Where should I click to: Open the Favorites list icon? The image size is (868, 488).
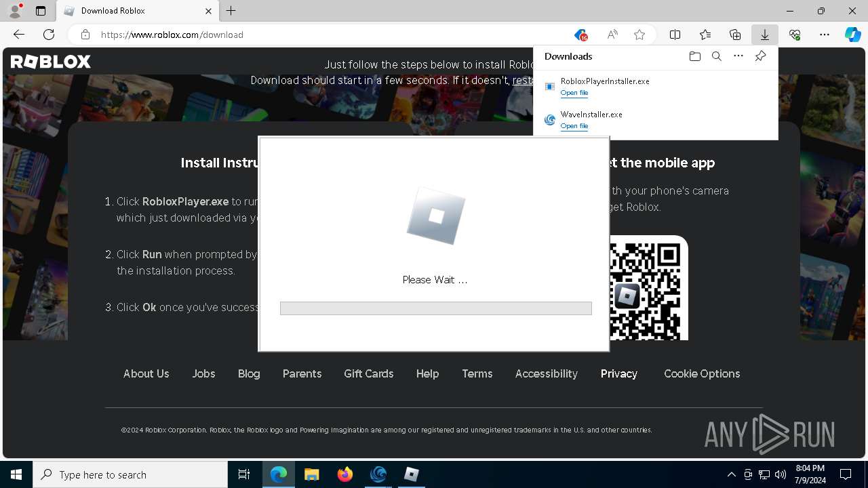[705, 35]
